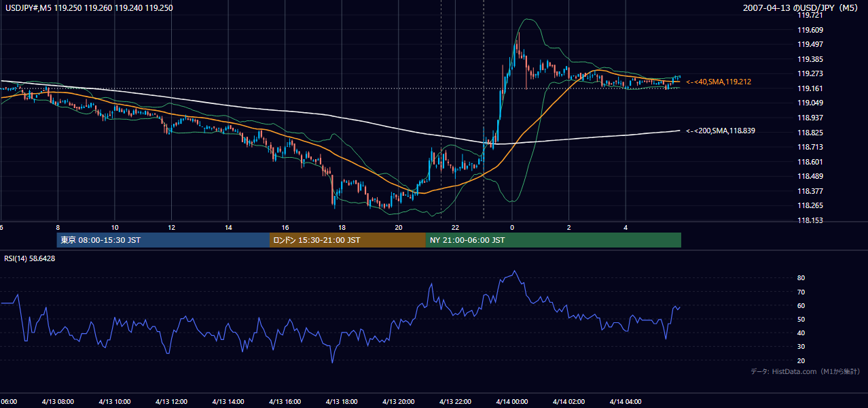
Task: Click hour label 22 under the price chart
Action: coord(456,227)
